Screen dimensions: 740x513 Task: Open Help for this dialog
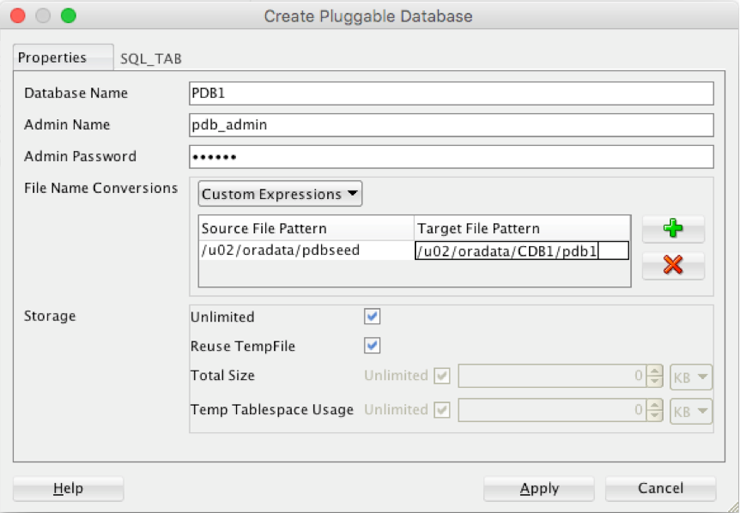(68, 489)
